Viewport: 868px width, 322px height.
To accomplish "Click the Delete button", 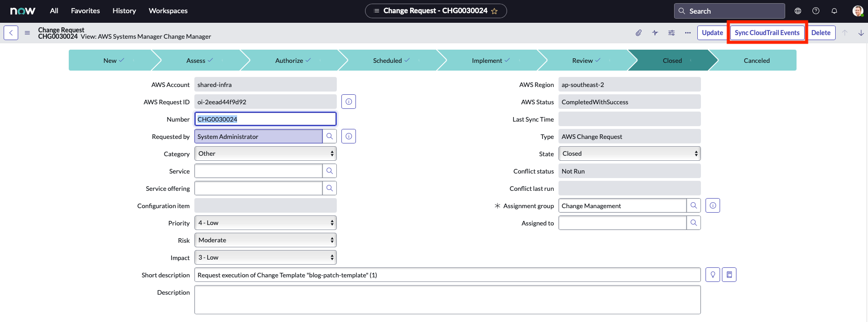I will 821,33.
